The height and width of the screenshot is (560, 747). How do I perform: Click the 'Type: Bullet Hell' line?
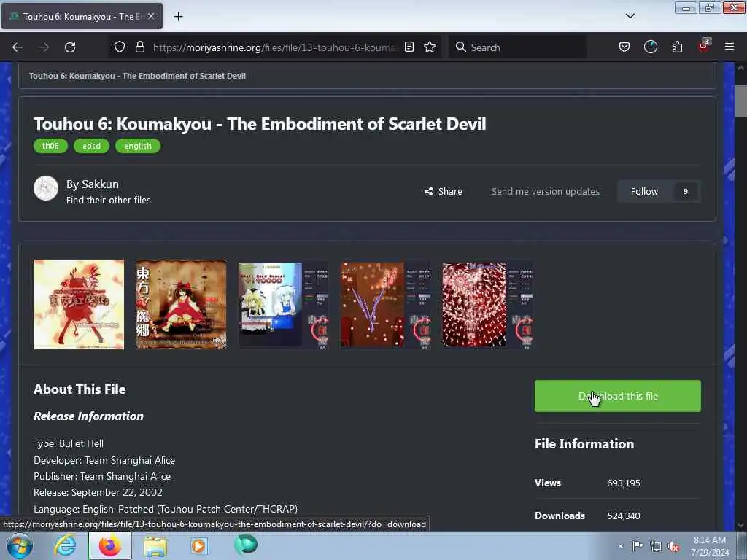[69, 444]
